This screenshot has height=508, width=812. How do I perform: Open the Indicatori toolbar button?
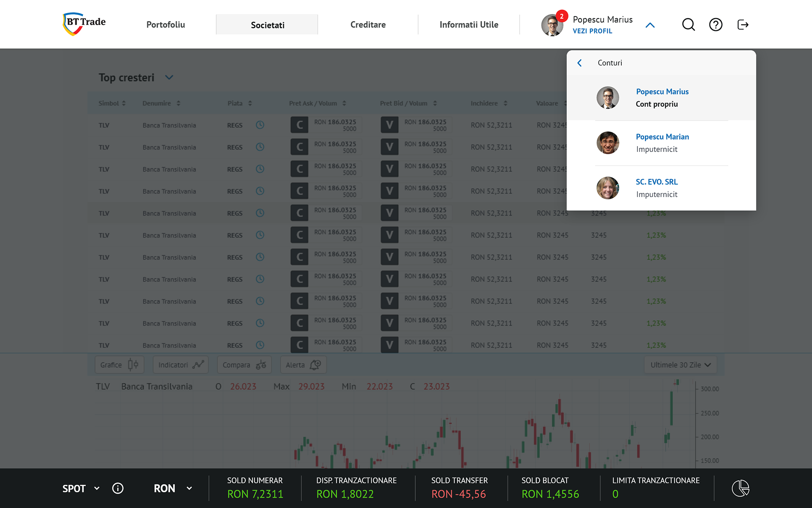click(x=181, y=364)
